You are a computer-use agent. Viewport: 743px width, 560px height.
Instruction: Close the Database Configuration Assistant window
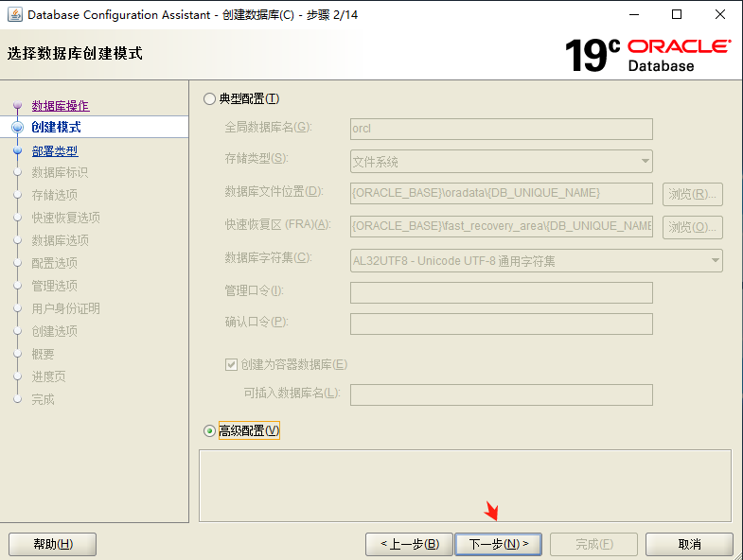coord(719,15)
